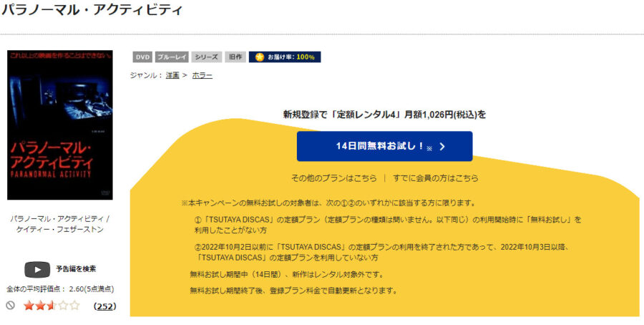Select the ブルーレイ tag

click(172, 57)
